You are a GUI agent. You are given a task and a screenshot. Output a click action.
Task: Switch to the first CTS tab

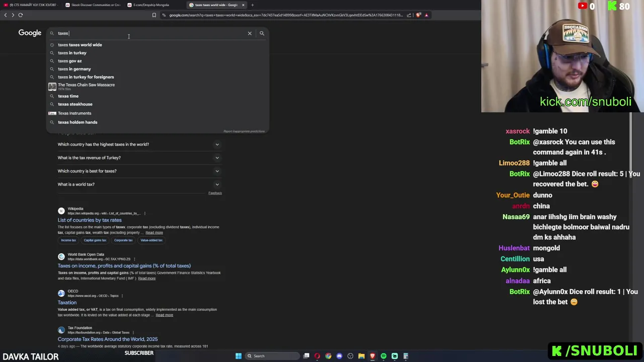[x=31, y=5]
